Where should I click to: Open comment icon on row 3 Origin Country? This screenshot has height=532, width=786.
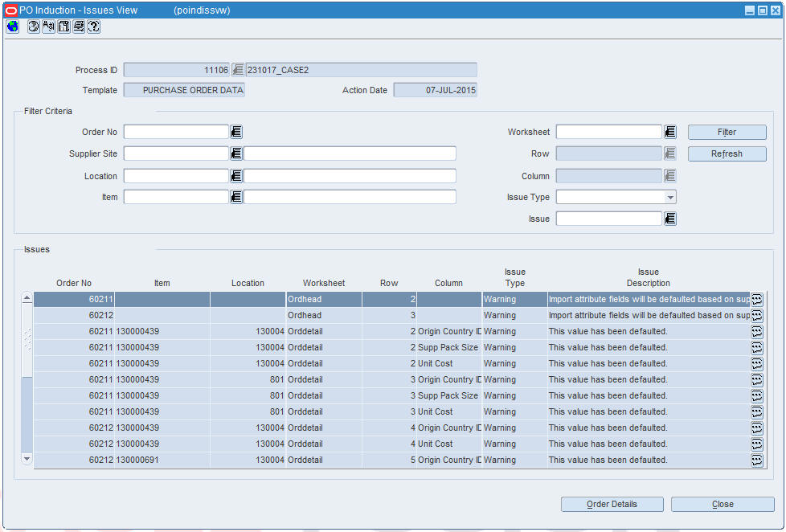[x=757, y=379]
